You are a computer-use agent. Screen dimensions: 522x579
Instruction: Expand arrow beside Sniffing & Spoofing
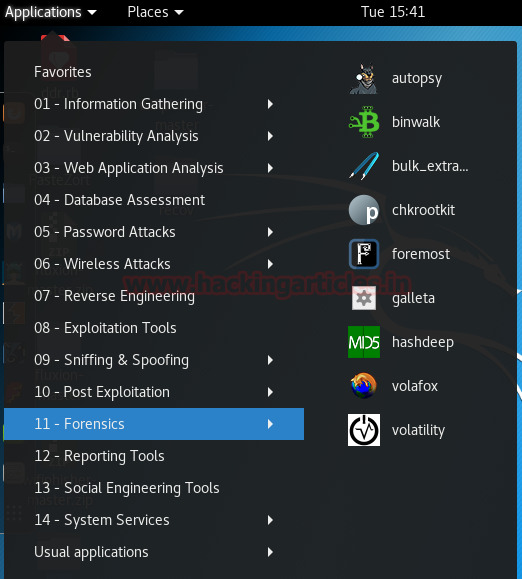[270, 360]
